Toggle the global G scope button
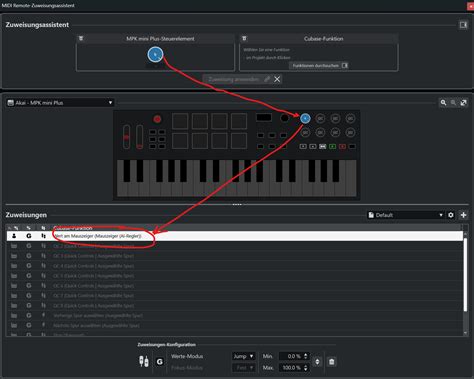Screen dimensions: 474x379 160,362
